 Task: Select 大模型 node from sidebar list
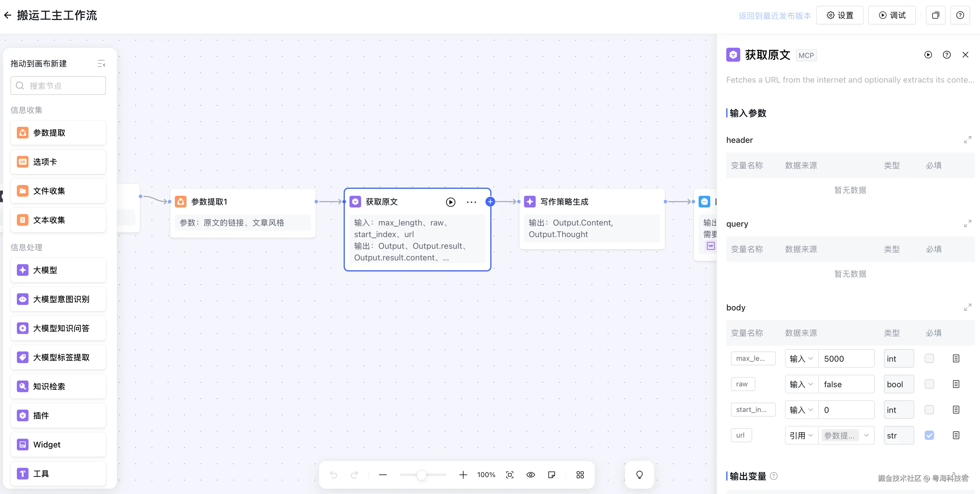click(58, 270)
